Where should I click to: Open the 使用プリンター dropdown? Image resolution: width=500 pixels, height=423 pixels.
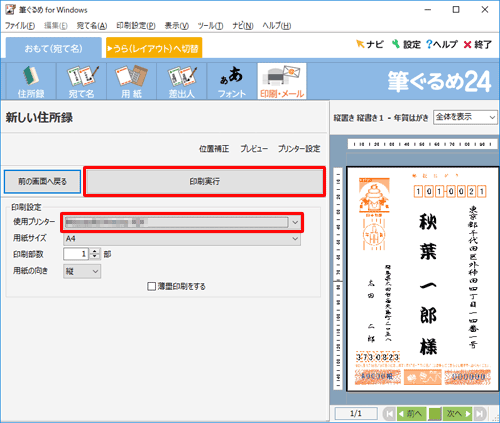[x=182, y=222]
